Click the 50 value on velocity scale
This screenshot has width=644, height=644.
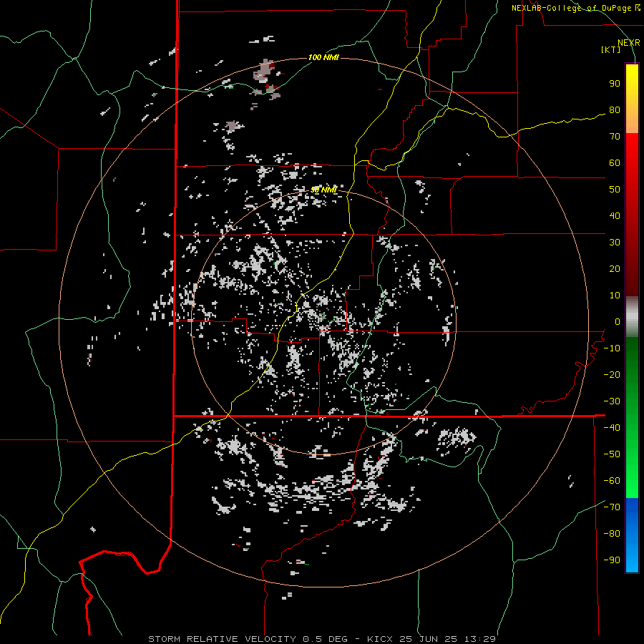(x=615, y=190)
